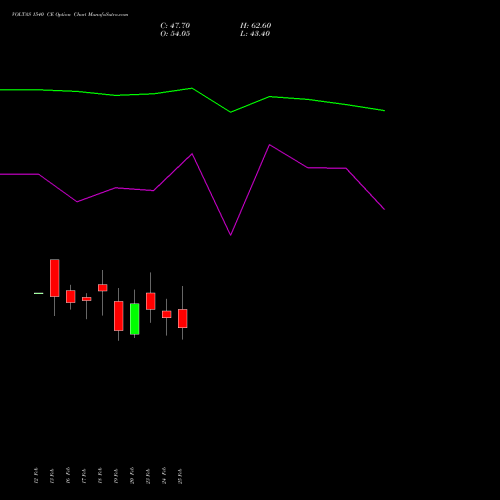Select the red candle for 19 Feb

click(119, 316)
